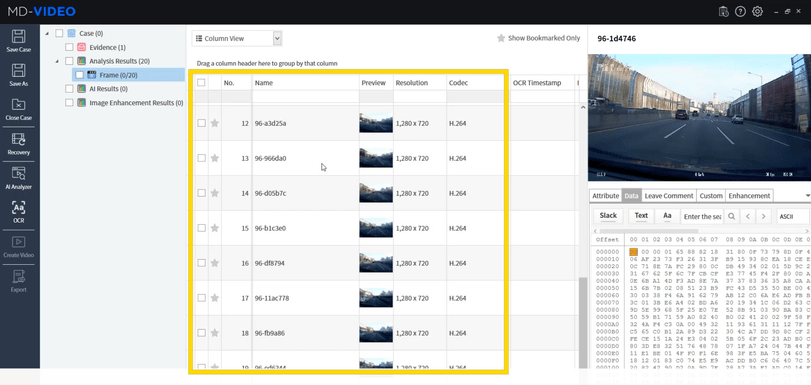Check the box for row 96-d05b7c

pos(201,193)
